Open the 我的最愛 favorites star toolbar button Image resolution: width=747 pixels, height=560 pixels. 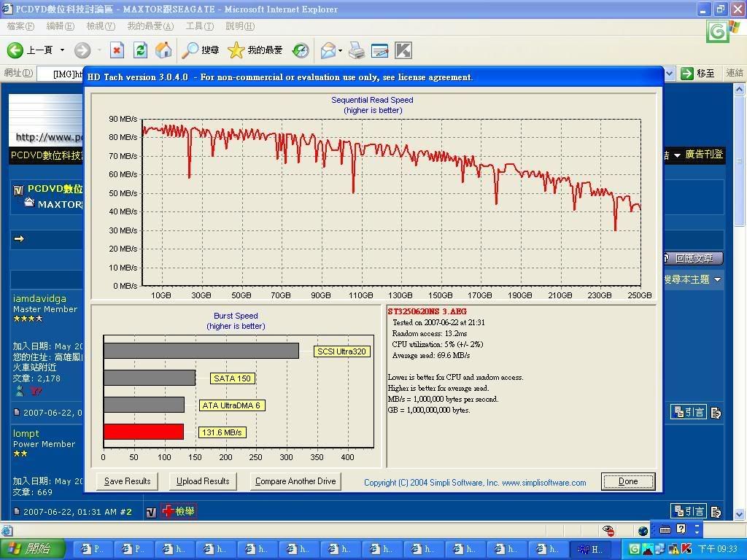255,50
